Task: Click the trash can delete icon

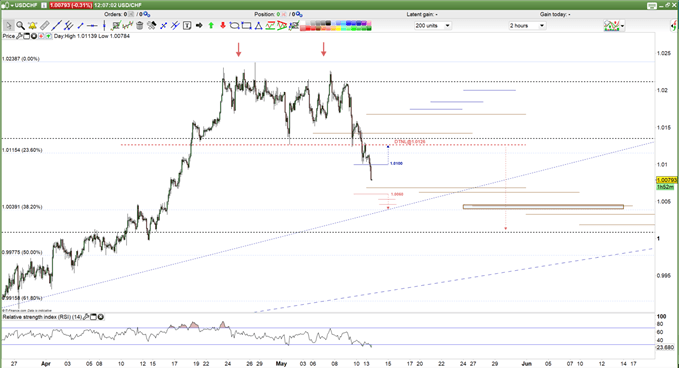Action: [139, 26]
